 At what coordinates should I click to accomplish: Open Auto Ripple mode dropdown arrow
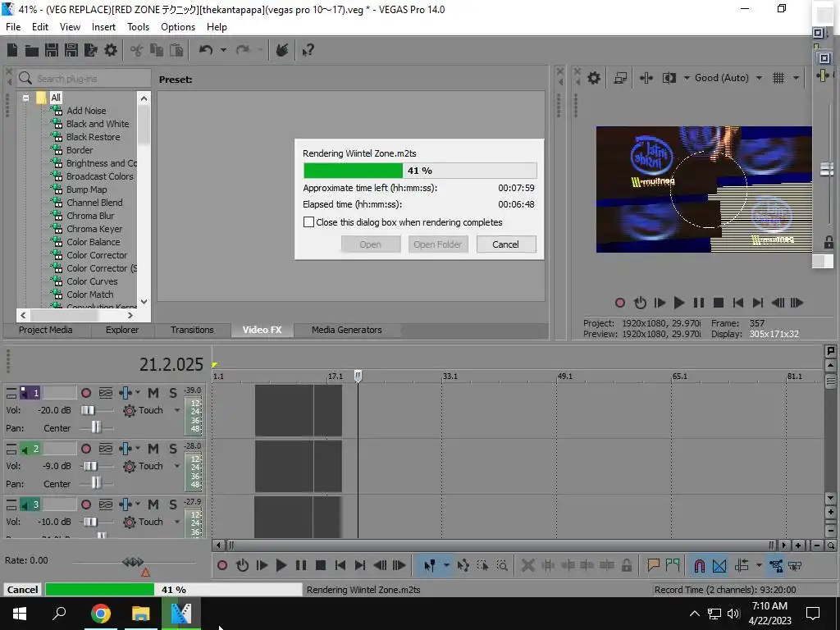coord(759,565)
